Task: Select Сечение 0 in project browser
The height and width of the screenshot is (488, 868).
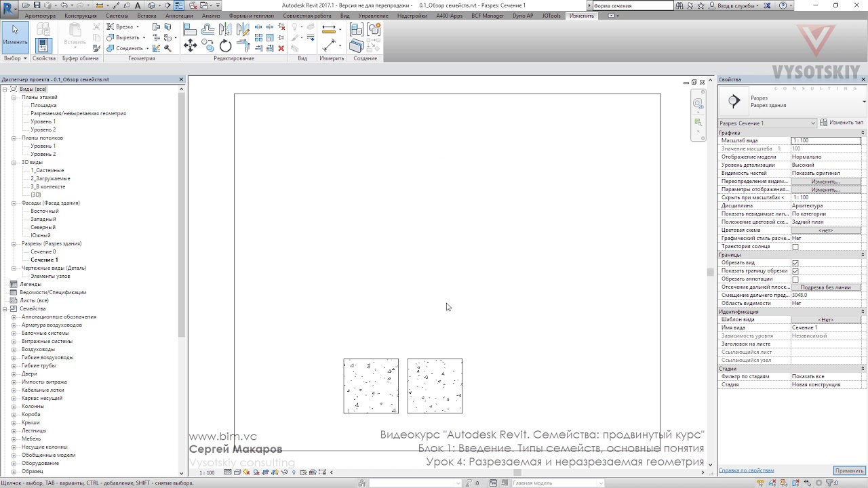Action: (x=43, y=251)
